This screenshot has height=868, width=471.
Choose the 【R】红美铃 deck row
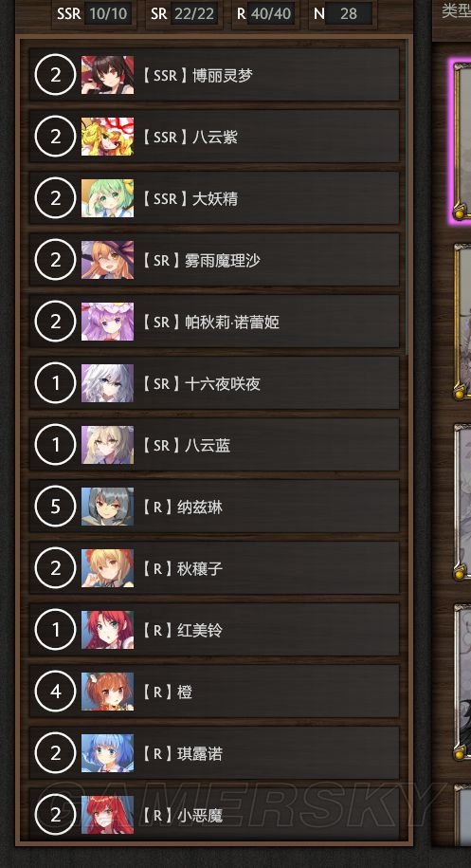pyautogui.click(x=214, y=630)
